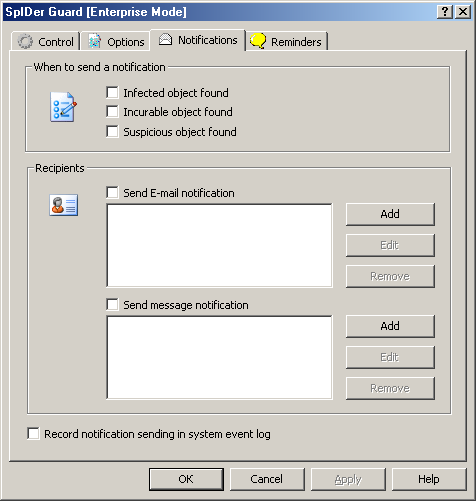
Task: Switch to the Control tab
Action: [x=45, y=42]
